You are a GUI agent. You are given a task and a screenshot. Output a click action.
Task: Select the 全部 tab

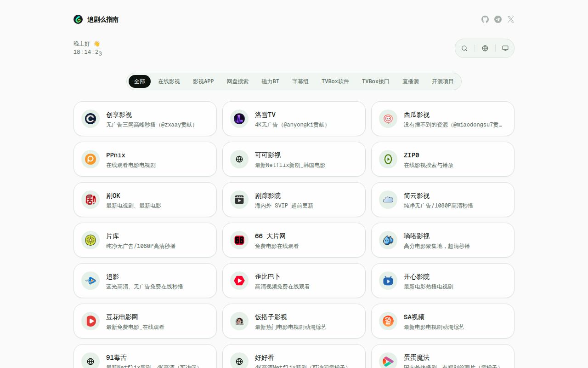(x=140, y=81)
